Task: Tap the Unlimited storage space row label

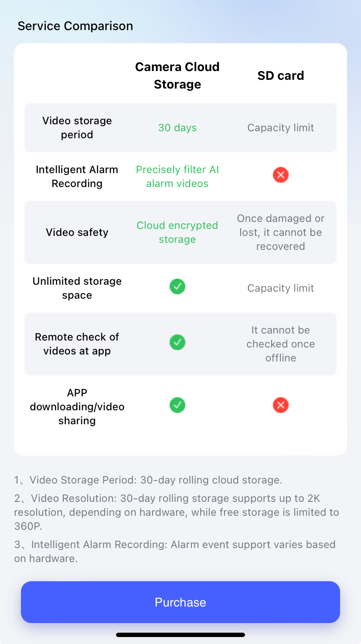Action: [77, 288]
